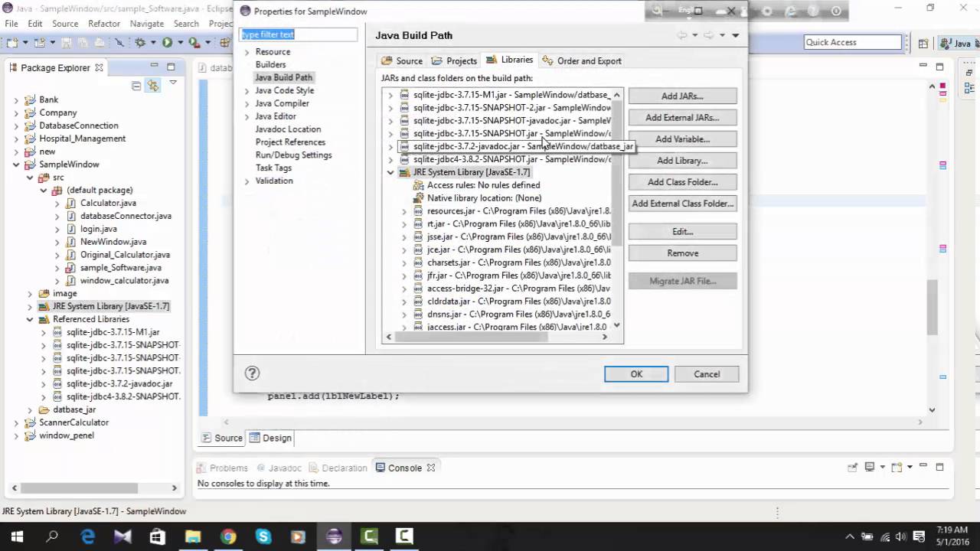The width and height of the screenshot is (980, 551).
Task: Toggle Link with Editor in Package Explorer
Action: coord(153,86)
